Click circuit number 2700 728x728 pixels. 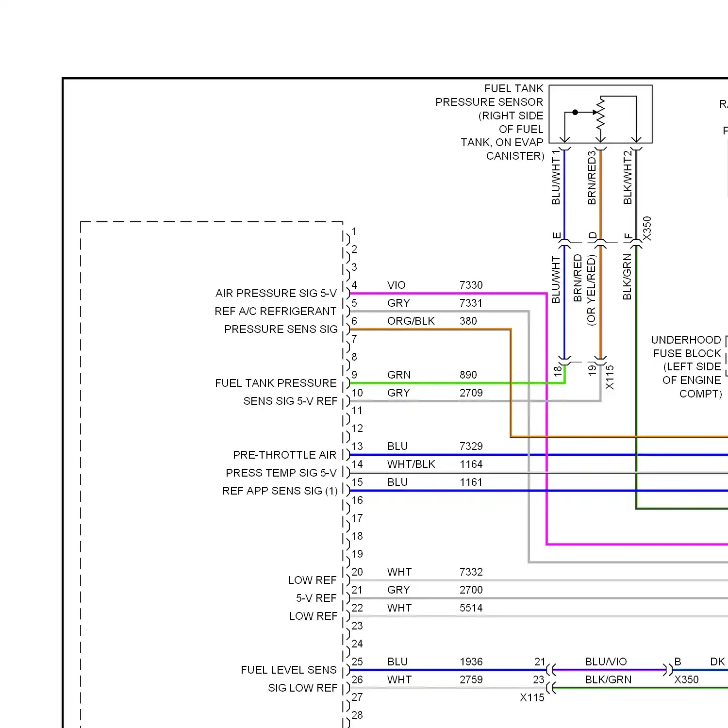point(471,590)
